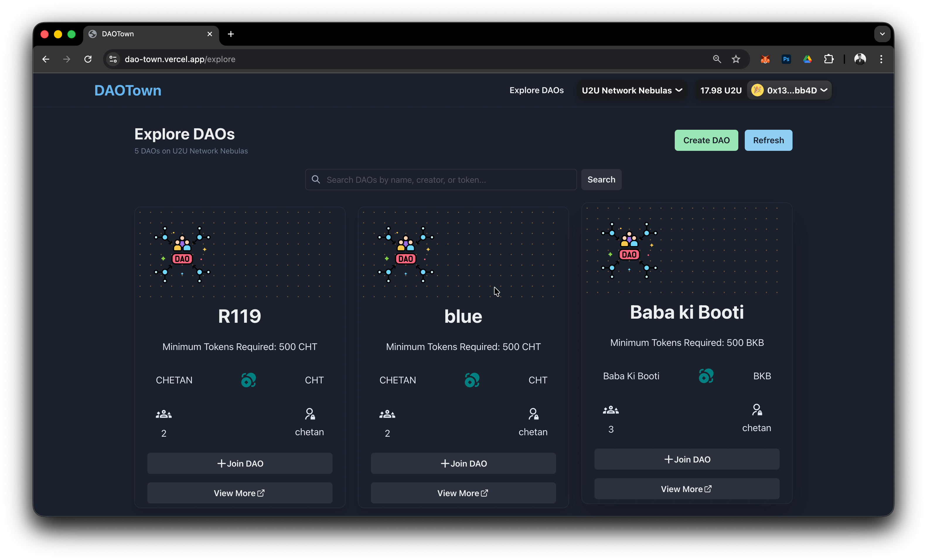Focus the Search DAOs input field
The width and height of the screenshot is (927, 560).
pos(448,180)
